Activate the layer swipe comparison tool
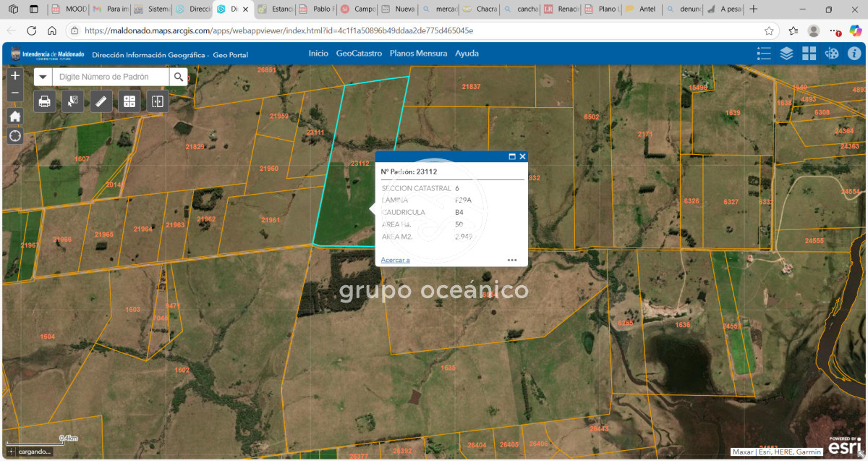The width and height of the screenshot is (868, 461). point(157,101)
